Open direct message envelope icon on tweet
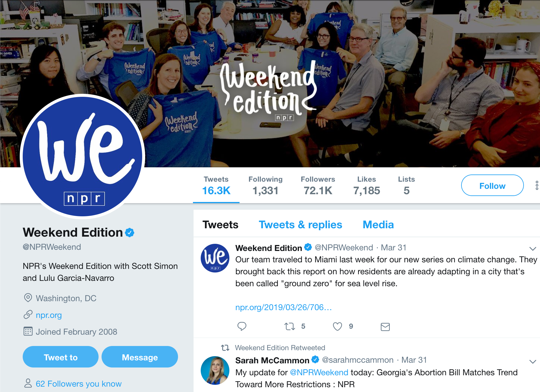The image size is (540, 392). point(385,327)
